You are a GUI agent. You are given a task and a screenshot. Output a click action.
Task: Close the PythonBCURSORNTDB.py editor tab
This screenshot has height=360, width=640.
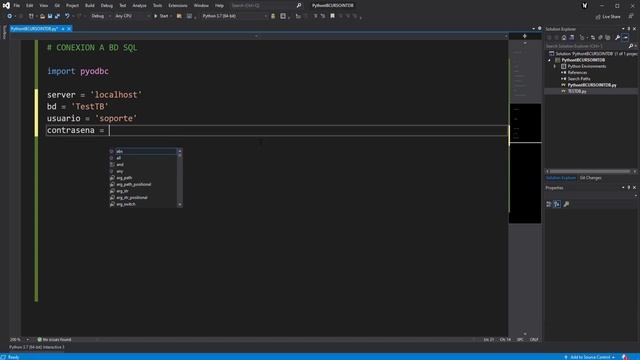pos(69,29)
